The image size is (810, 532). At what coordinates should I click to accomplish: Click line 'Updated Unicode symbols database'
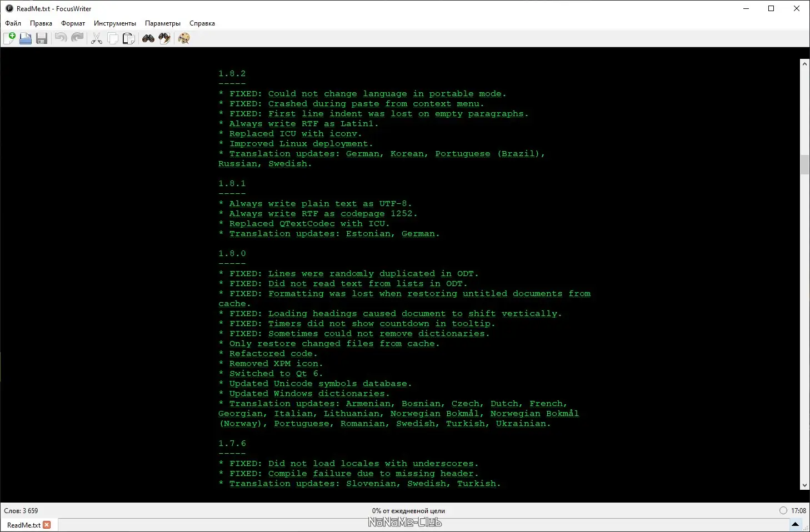tap(316, 384)
